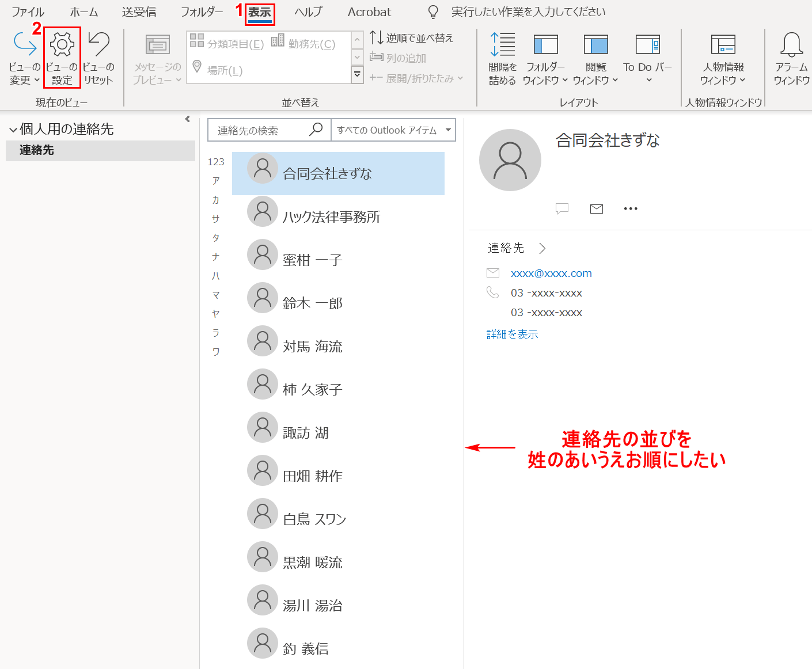Screen dimensions: 812x669
Task: Click the lightbulb Tell Me icon
Action: click(434, 12)
